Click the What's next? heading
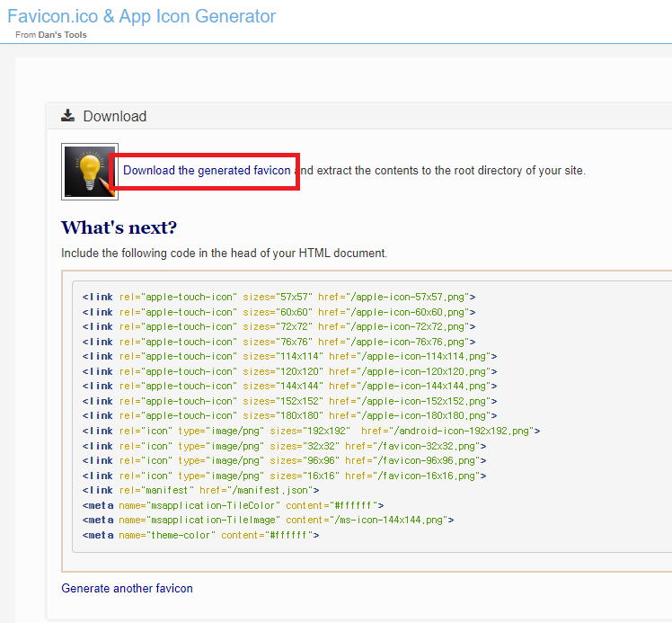This screenshot has height=623, width=672. [119, 227]
